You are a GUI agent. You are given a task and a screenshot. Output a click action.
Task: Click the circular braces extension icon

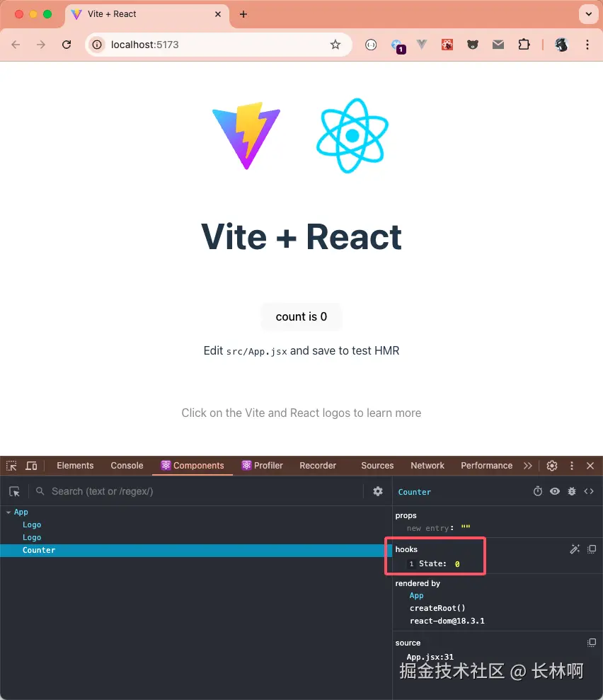[371, 45]
